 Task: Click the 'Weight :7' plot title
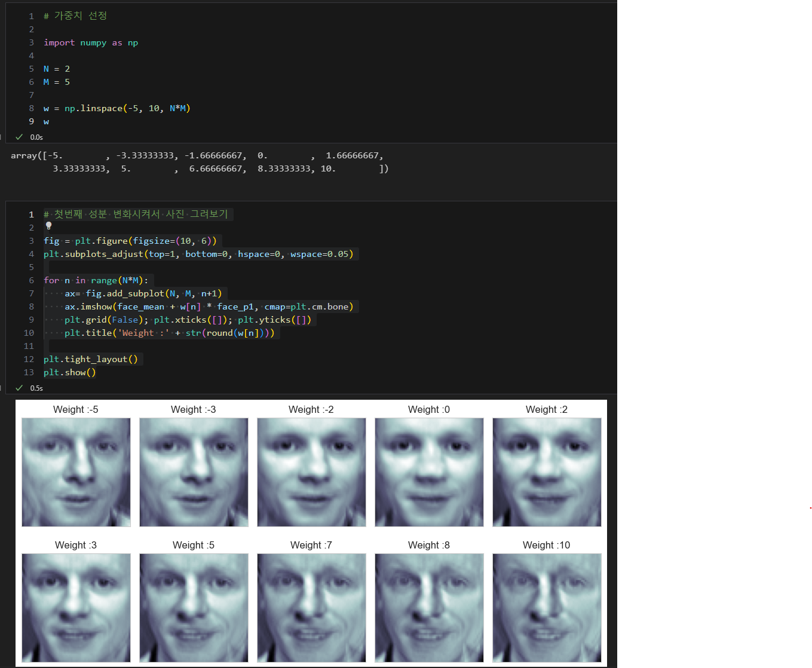[311, 545]
